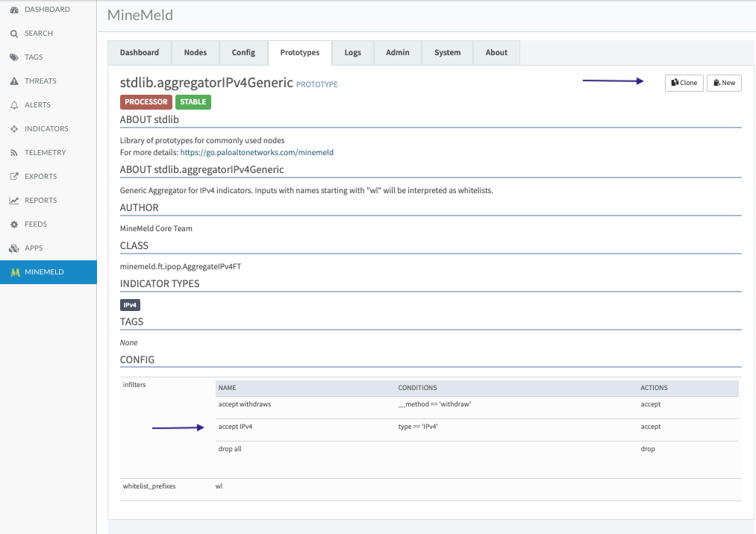Image resolution: width=756 pixels, height=534 pixels.
Task: Select the Threats warning triangle icon
Action: tap(14, 81)
